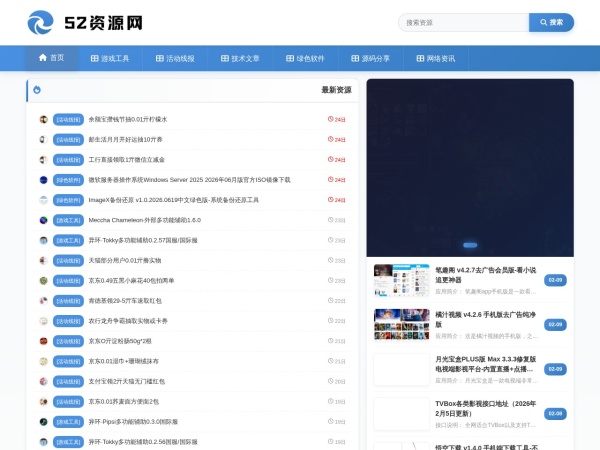
Task: Click the 绿色软件 tag on Windows Server row
Action: tap(68, 180)
